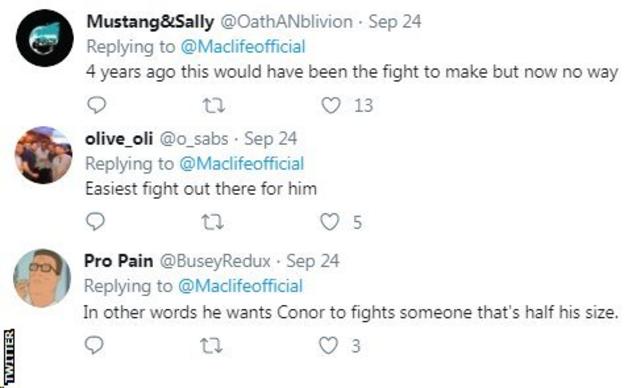Open @Maclifeofficial link in olive_oli's reply

pyautogui.click(x=242, y=164)
